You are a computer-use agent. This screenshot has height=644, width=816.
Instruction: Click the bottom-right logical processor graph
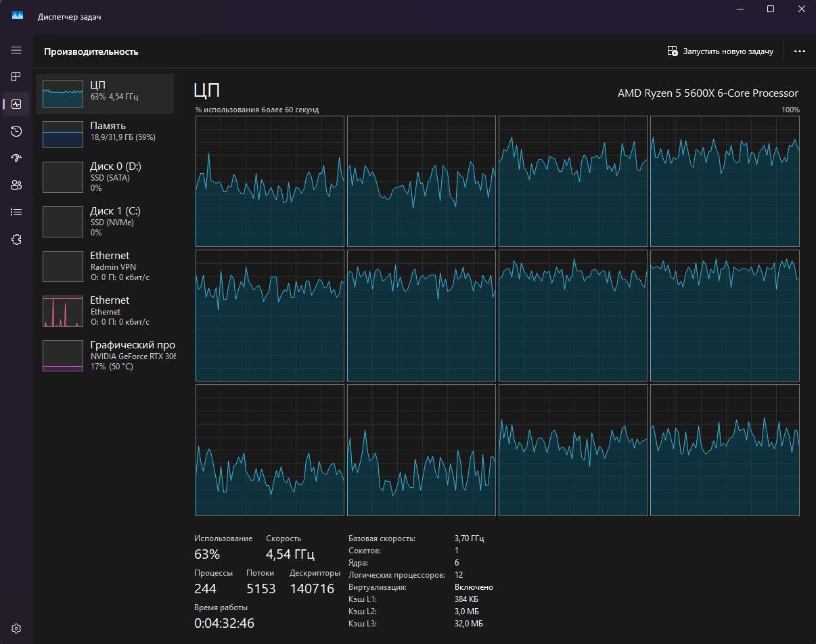coord(725,450)
